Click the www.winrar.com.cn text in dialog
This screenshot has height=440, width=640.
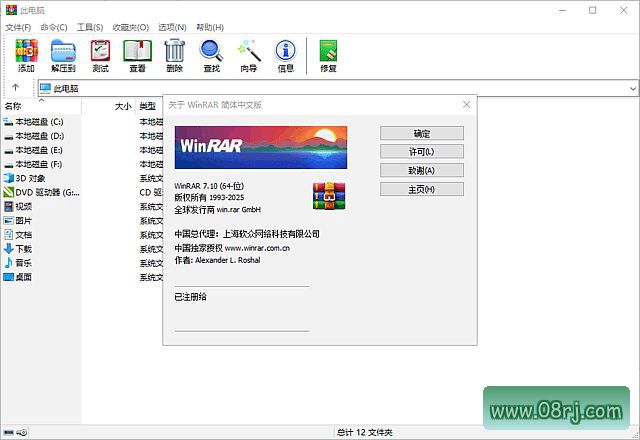[x=257, y=248]
